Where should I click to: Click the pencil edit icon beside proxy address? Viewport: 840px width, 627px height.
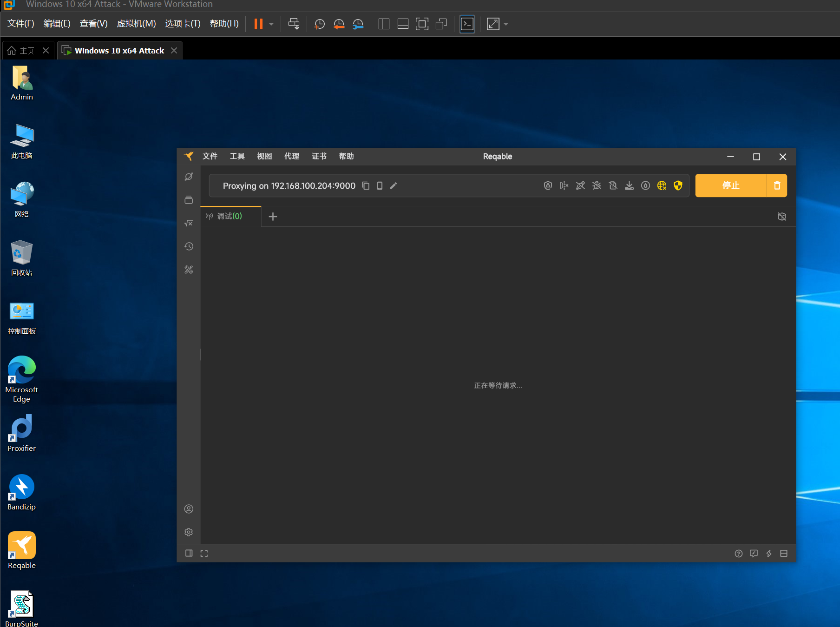394,186
